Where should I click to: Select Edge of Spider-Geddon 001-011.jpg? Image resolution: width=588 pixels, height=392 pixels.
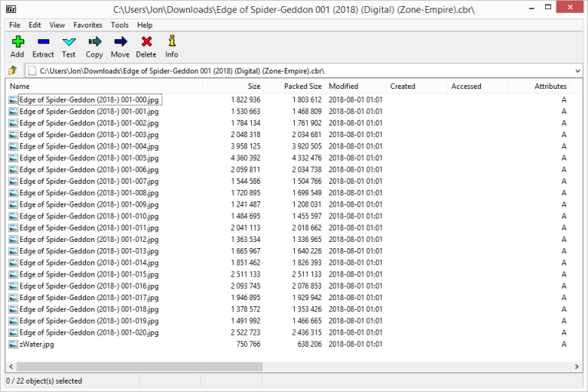[89, 227]
